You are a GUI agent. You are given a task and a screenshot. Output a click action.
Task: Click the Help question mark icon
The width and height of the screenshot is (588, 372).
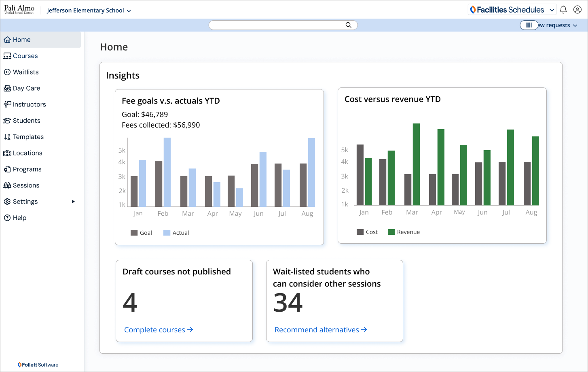pyautogui.click(x=7, y=218)
